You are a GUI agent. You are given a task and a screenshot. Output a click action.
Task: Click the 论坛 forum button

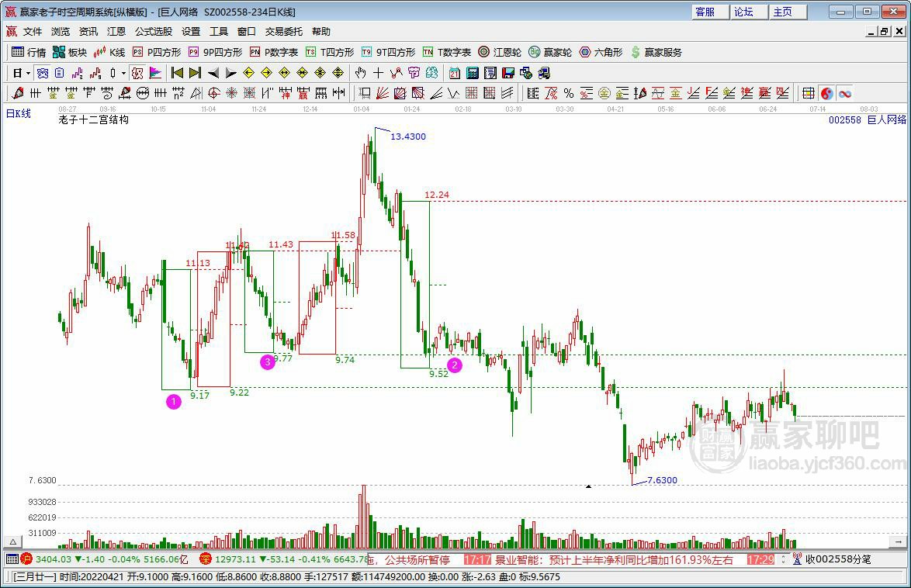pos(749,12)
